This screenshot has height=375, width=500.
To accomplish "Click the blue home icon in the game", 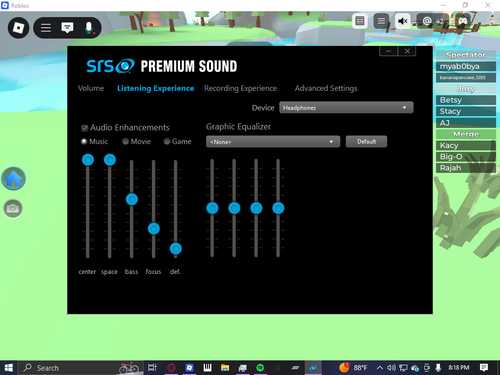I will tap(13, 179).
